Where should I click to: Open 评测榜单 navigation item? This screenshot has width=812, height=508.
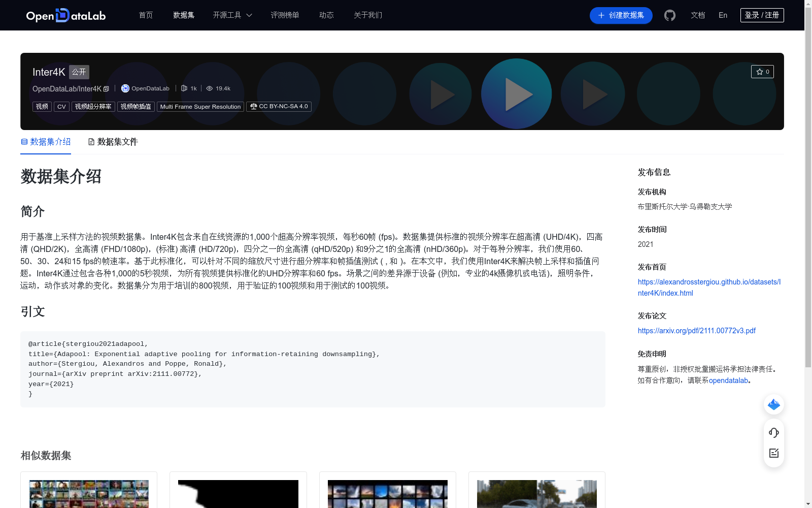coord(285,15)
